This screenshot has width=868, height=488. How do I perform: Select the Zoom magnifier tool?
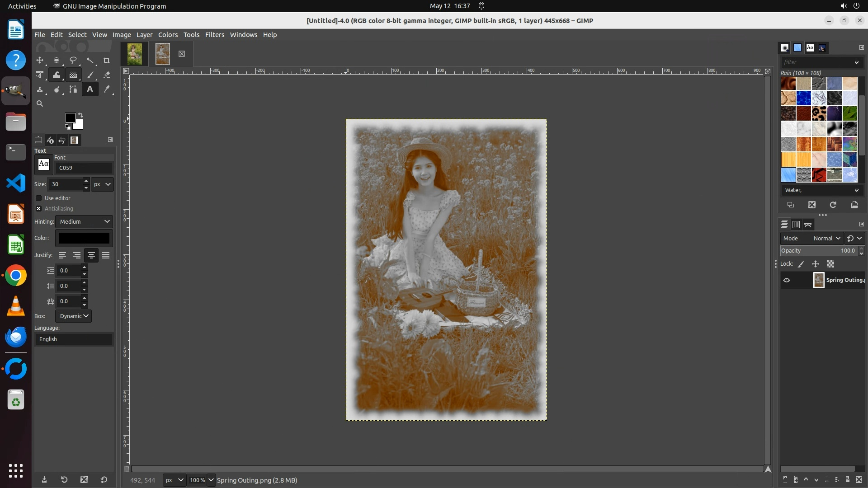pos(40,104)
